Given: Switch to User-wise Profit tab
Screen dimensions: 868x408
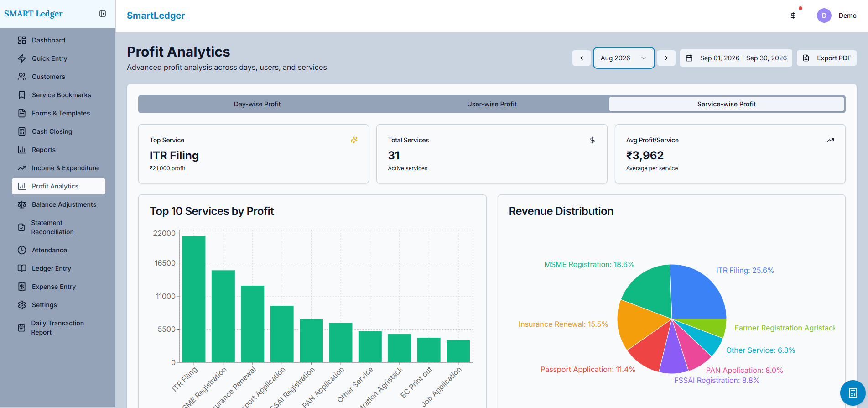Looking at the screenshot, I should (492, 104).
